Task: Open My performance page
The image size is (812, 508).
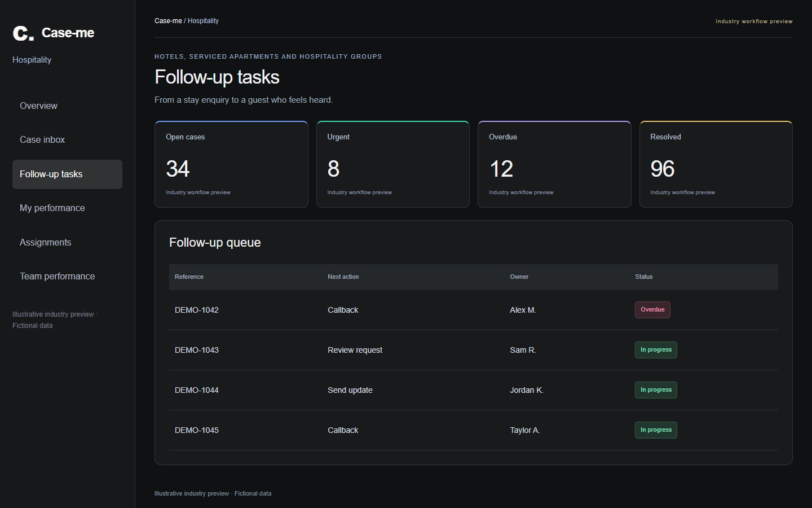Action: tap(67, 208)
